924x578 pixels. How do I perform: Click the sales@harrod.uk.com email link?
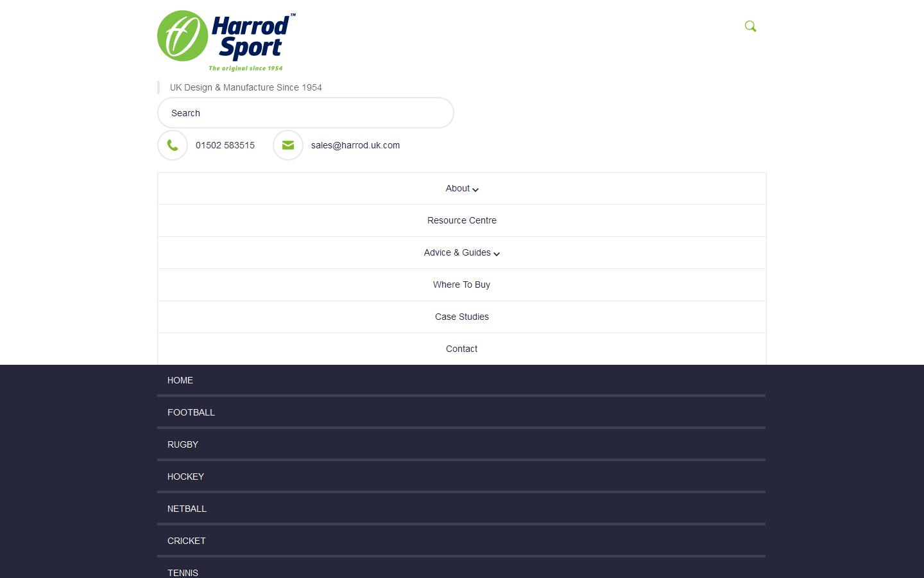(355, 145)
